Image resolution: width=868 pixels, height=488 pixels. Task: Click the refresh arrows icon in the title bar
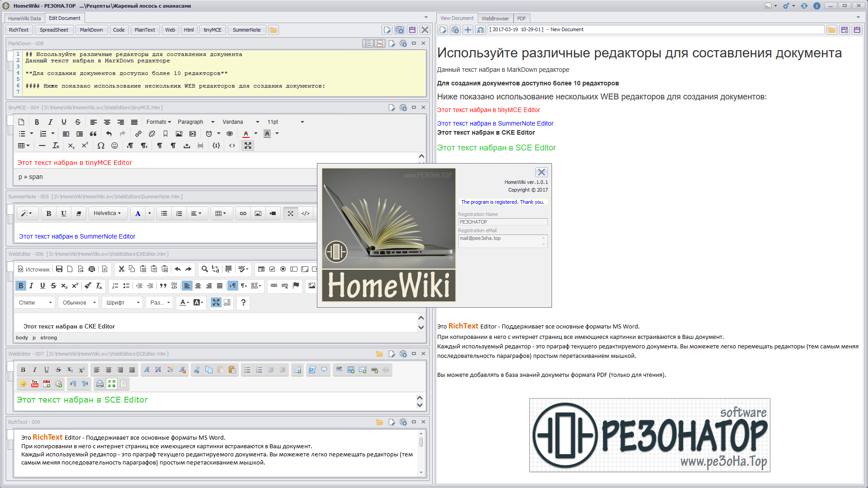(x=804, y=6)
